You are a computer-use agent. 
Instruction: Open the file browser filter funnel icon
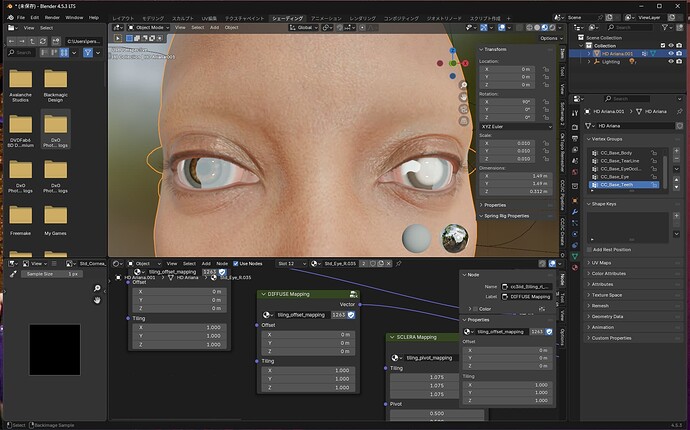click(x=88, y=53)
